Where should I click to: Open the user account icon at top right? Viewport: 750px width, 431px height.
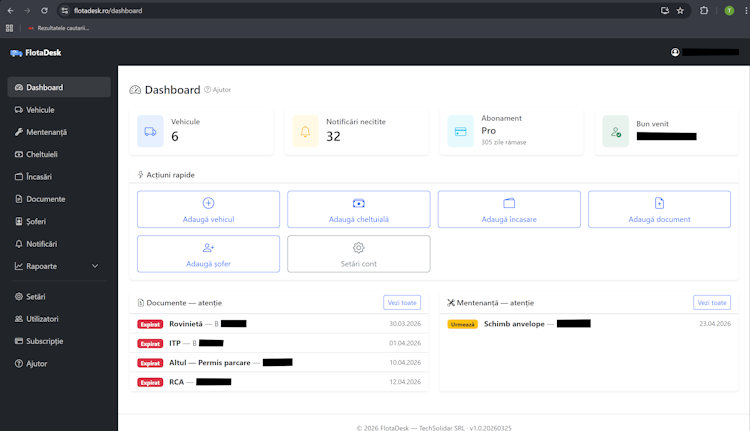tap(675, 52)
